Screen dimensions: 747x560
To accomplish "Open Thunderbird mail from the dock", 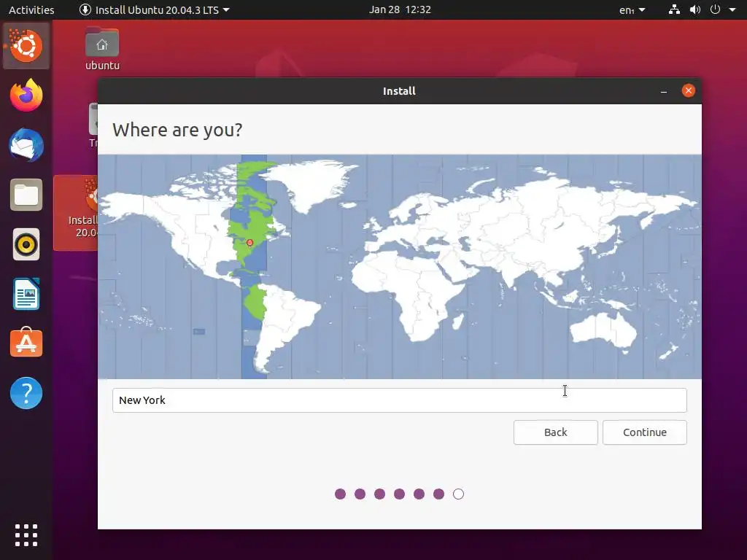I will click(26, 145).
